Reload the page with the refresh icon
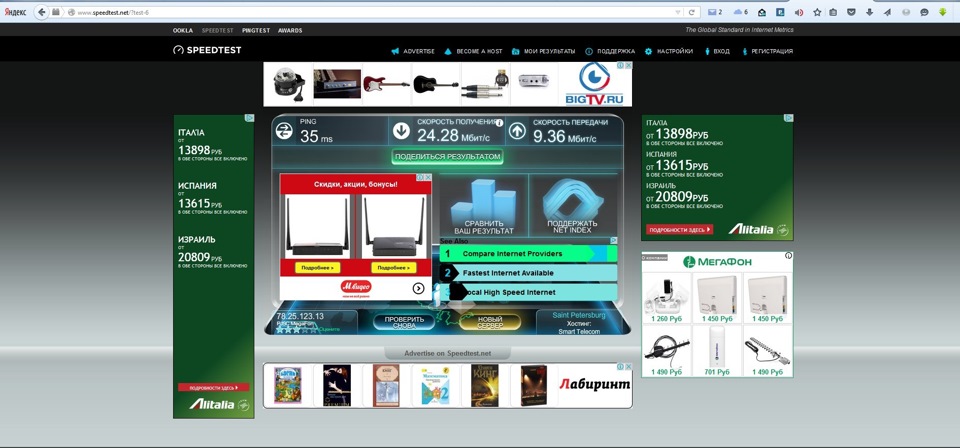The height and width of the screenshot is (448, 960). coord(692,12)
